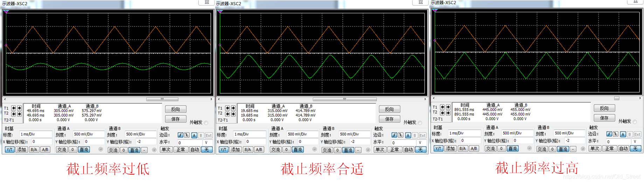Move cursor T1 right in the left oscilloscope
644x183 pixels.
pyautogui.click(x=19, y=108)
